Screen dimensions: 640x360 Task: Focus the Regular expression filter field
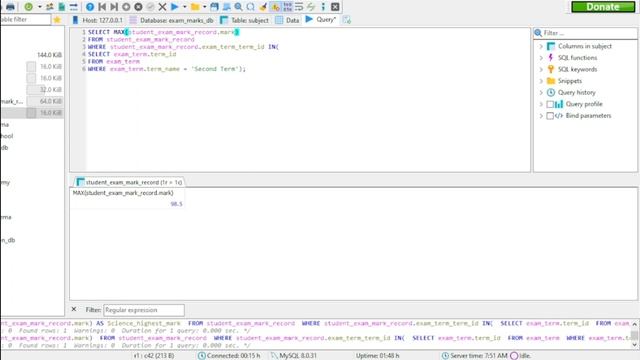(x=144, y=310)
